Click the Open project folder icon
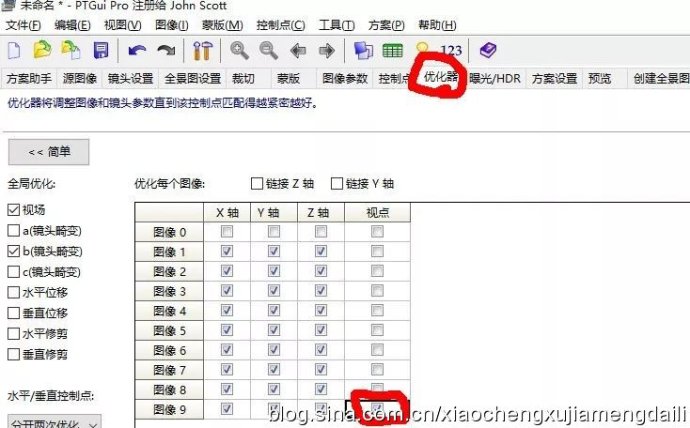The image size is (690, 428). [x=42, y=50]
